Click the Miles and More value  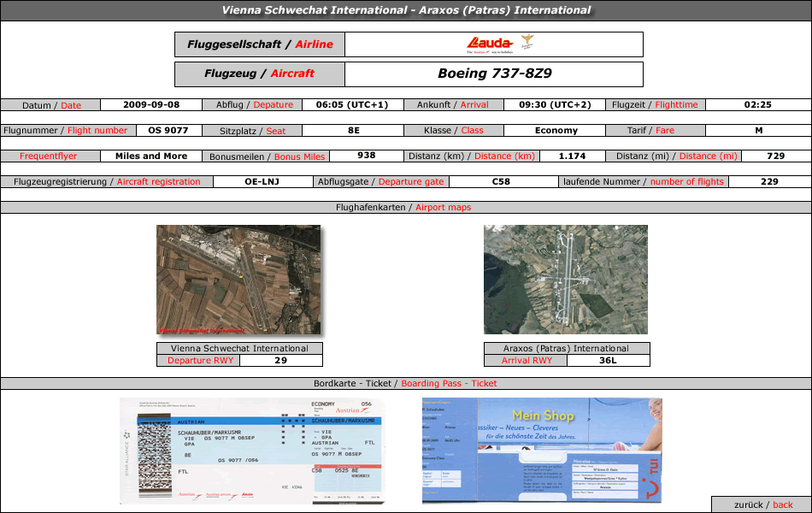(x=151, y=156)
